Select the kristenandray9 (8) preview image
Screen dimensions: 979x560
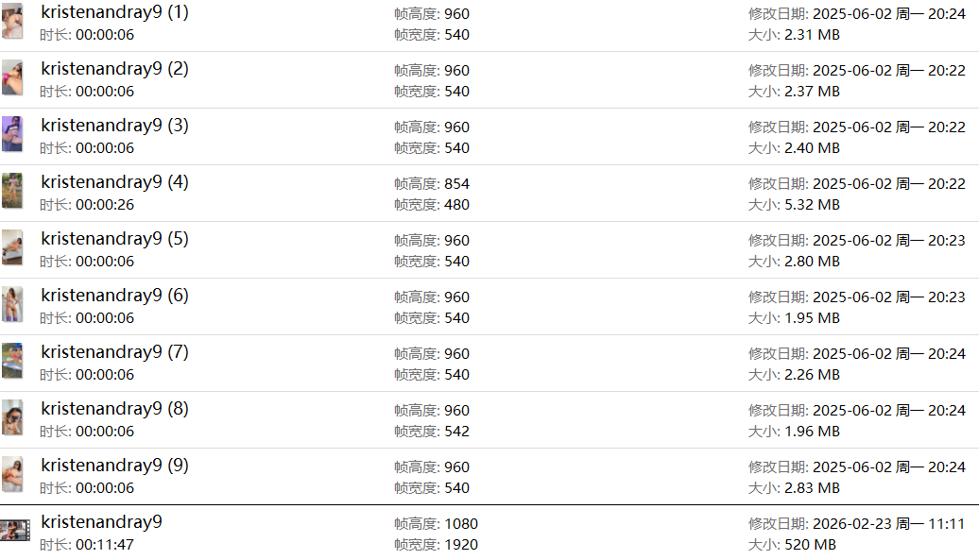[12, 417]
